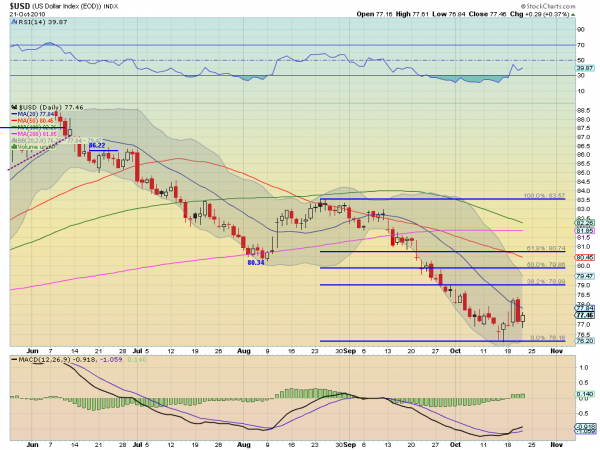
Task: Click the High 77.51 value
Action: tap(412, 14)
